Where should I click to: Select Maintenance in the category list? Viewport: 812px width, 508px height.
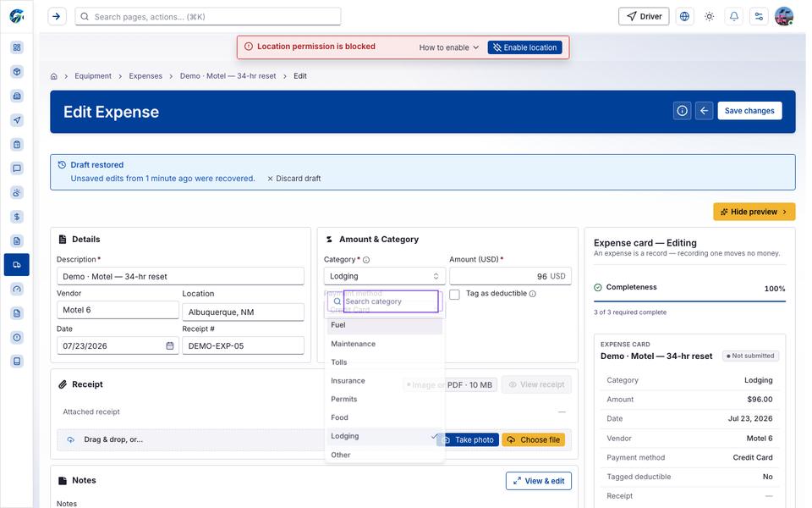(385, 344)
